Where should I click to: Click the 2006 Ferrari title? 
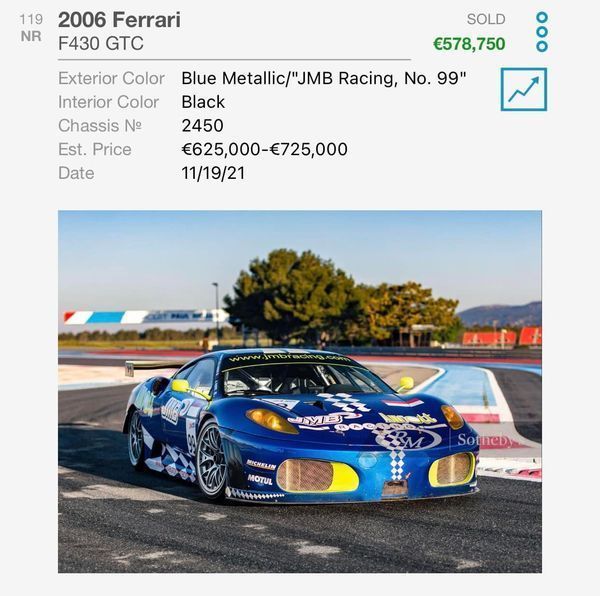click(x=119, y=20)
